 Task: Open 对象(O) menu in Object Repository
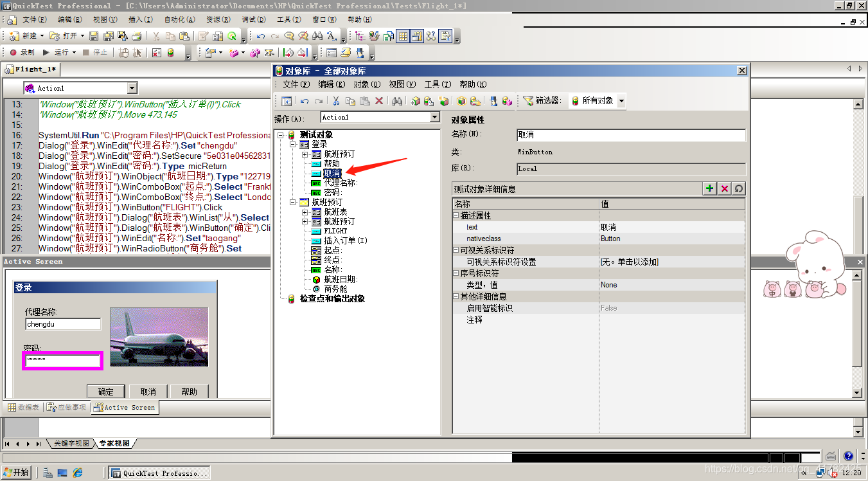[367, 84]
